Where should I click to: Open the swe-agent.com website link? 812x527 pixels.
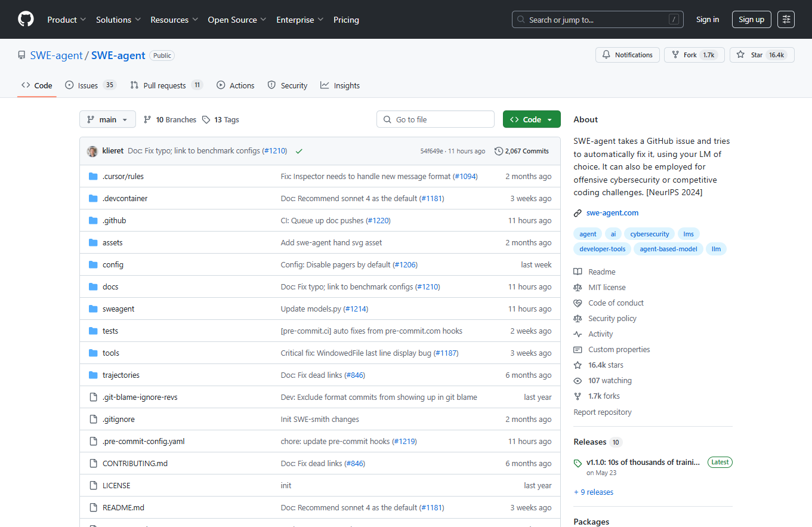point(612,213)
